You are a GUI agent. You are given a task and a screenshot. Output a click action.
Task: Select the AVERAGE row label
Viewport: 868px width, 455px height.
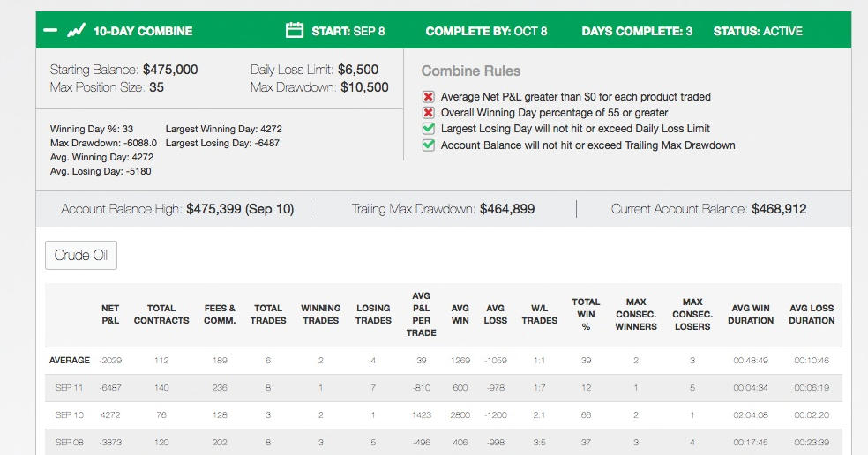pos(69,361)
